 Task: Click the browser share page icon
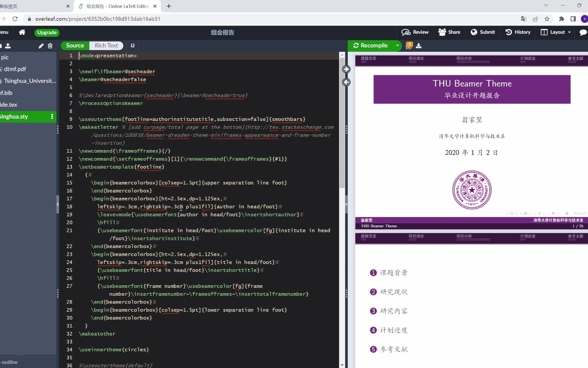[535, 19]
